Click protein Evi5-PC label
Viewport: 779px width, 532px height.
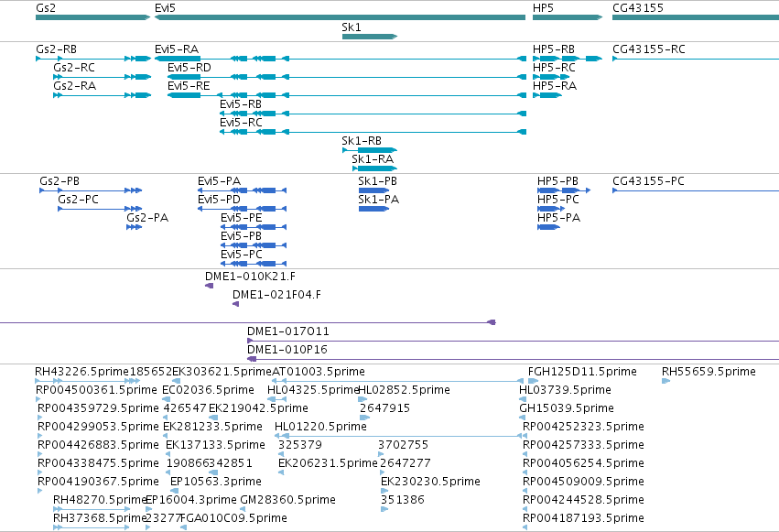[242, 255]
